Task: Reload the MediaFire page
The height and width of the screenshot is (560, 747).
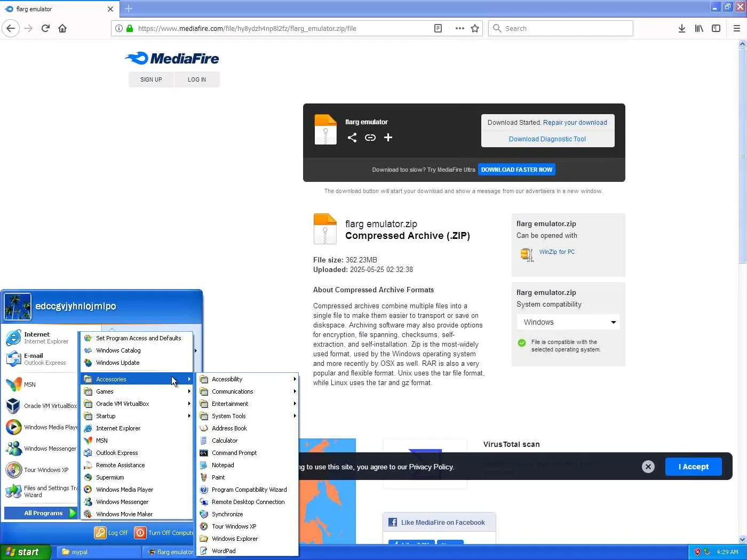Action: coord(45,28)
